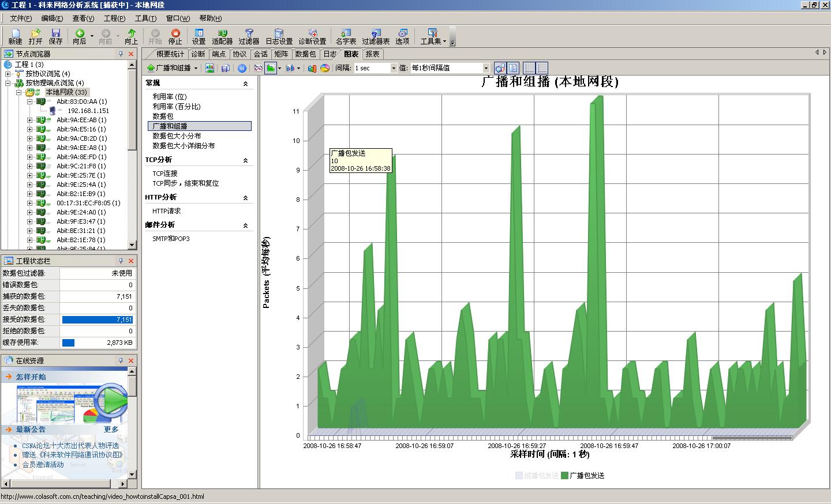Collapse the 本地网段 tree node
Viewport: 831px width, 504px height.
tap(19, 92)
